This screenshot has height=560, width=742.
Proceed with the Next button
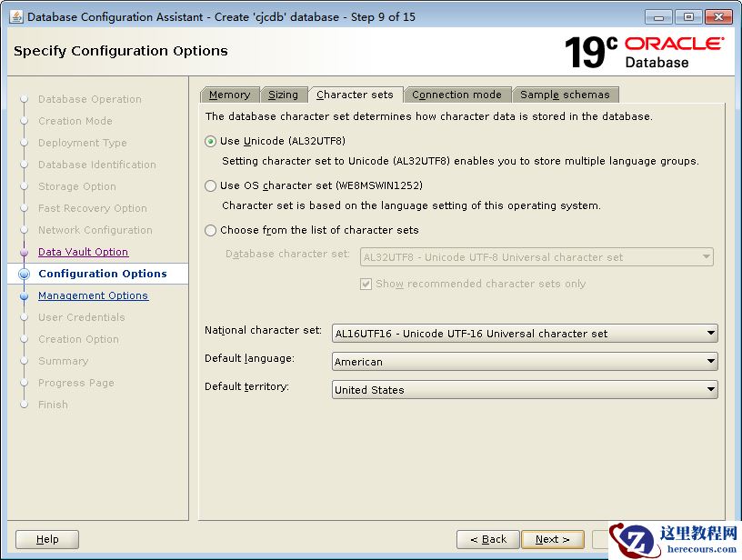click(553, 539)
